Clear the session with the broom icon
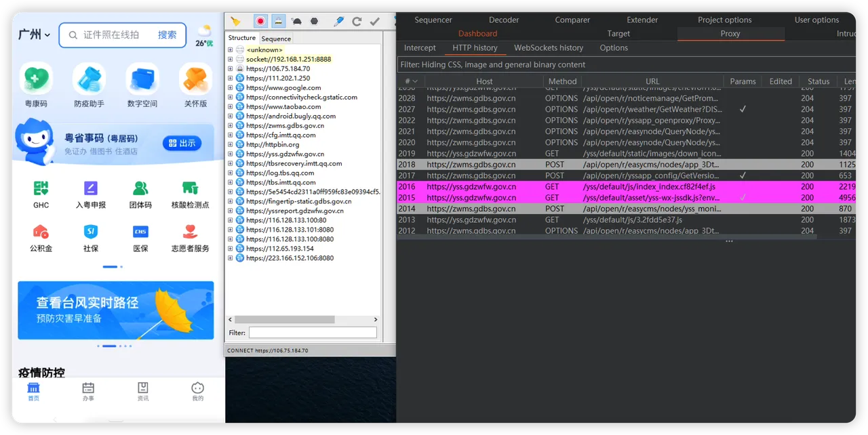 (235, 22)
